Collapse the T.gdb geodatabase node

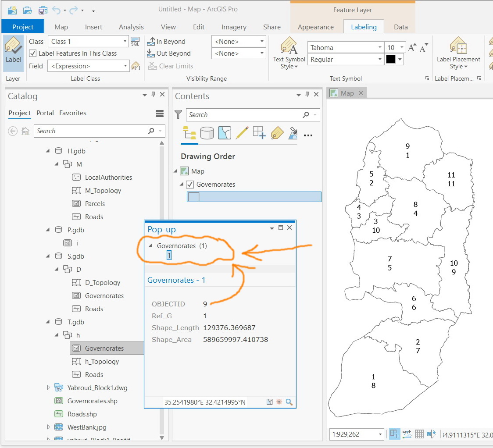click(x=48, y=322)
